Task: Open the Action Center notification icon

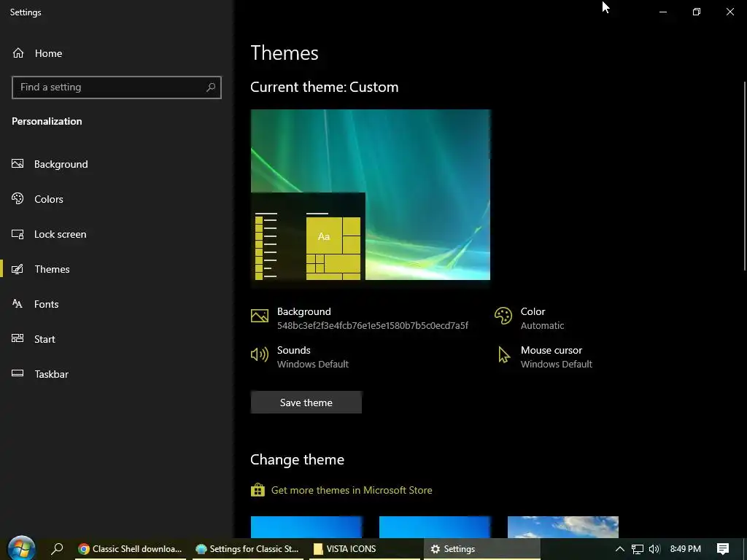Action: pyautogui.click(x=723, y=549)
